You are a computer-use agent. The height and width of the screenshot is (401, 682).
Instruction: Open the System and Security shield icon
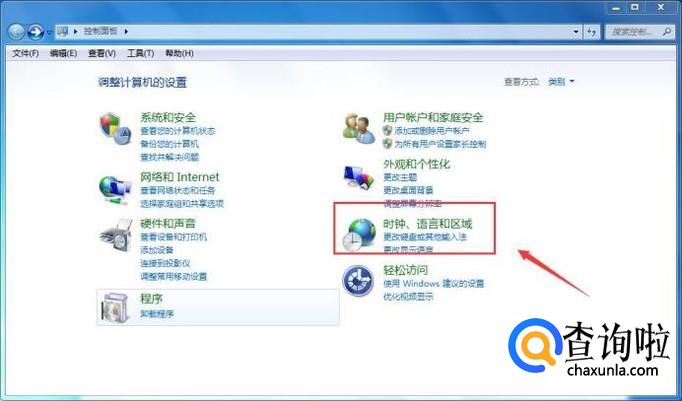tap(115, 129)
